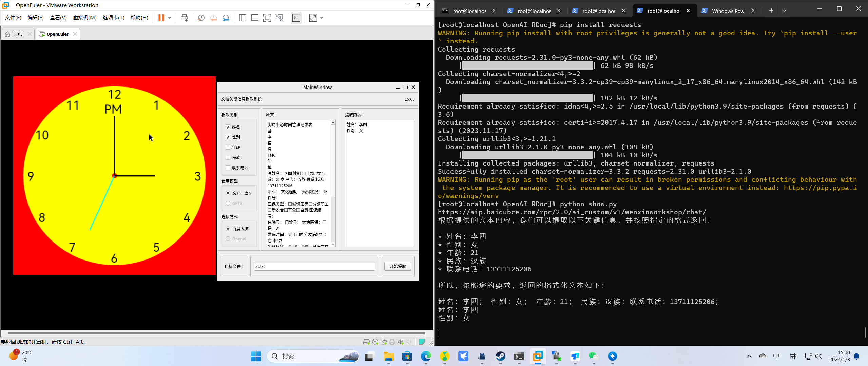Click the horizontal scrollbar under the VM display

click(x=216, y=333)
